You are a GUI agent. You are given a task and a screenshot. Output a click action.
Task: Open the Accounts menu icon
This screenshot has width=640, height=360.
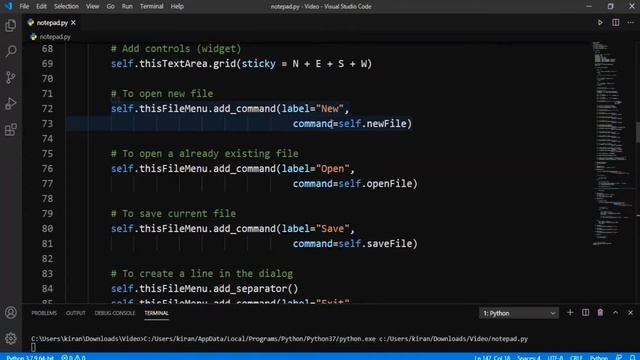(11, 313)
